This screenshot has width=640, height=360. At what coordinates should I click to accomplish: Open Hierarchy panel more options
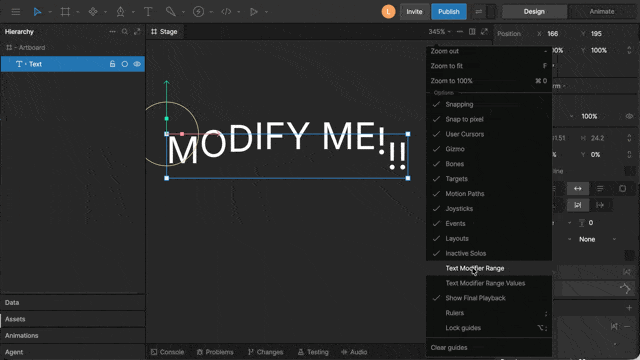pyautogui.click(x=112, y=31)
